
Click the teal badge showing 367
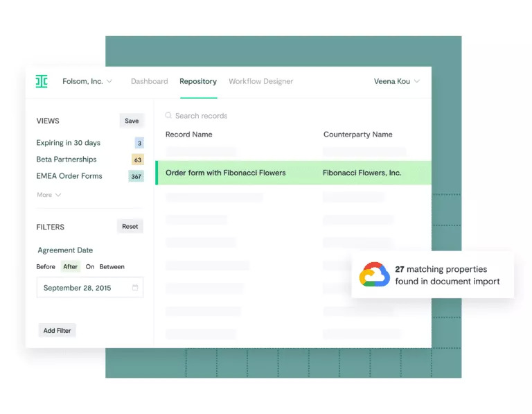point(136,176)
